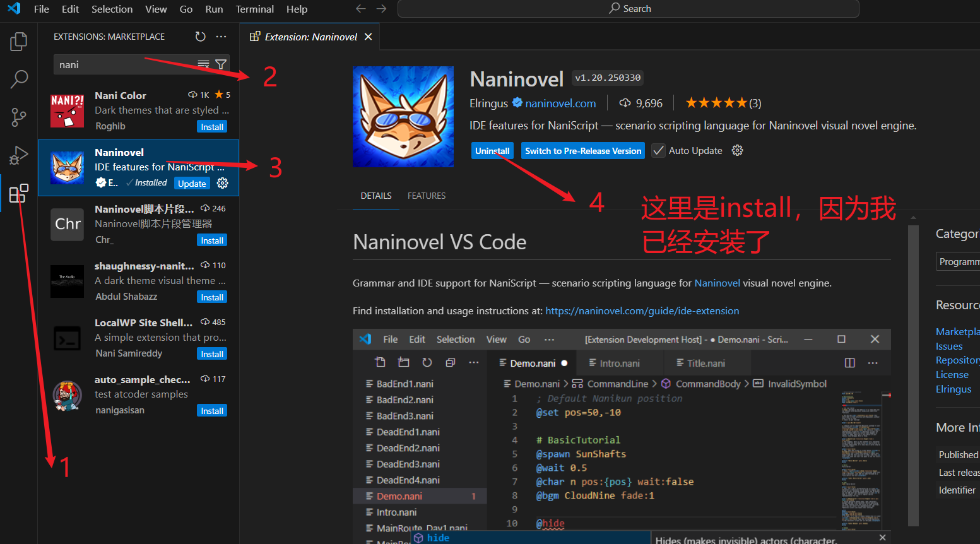
Task: Click the command center Search box
Action: (x=629, y=9)
